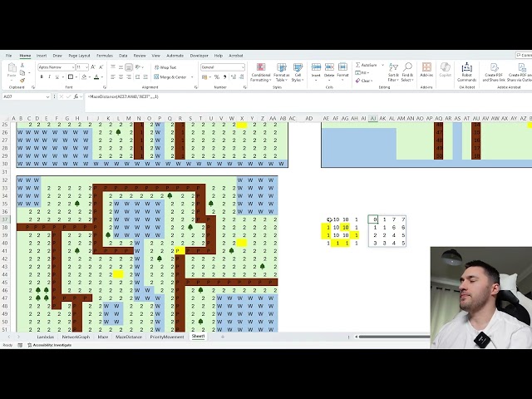This screenshot has width=532, height=399.
Task: Toggle Bottom Align
Action: pyautogui.click(x=129, y=67)
